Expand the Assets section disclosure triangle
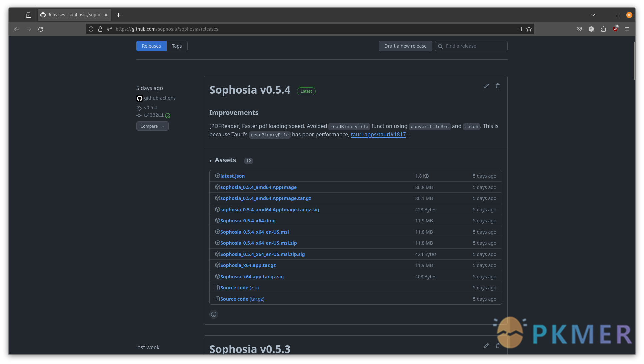 211,161
